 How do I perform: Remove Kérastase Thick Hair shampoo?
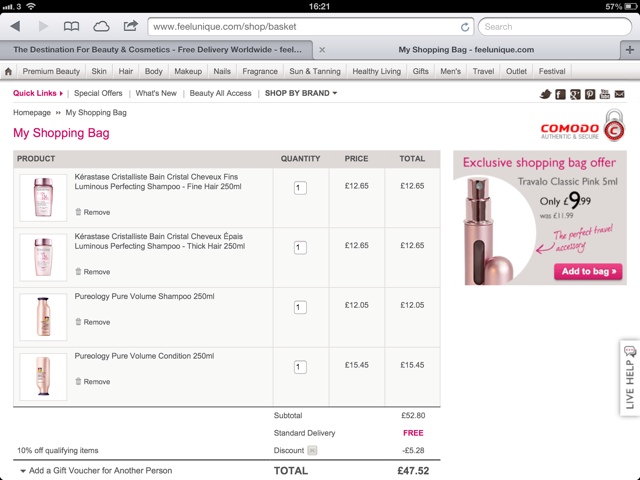[93, 272]
